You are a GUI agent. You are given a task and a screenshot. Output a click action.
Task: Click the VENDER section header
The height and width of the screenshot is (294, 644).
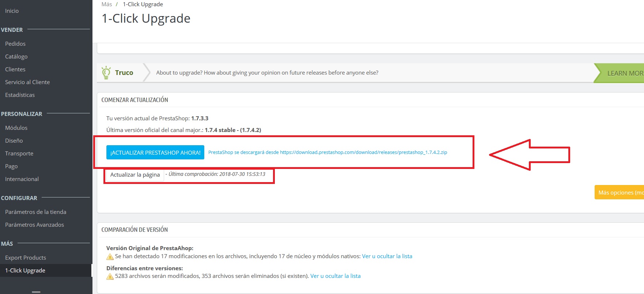click(12, 30)
